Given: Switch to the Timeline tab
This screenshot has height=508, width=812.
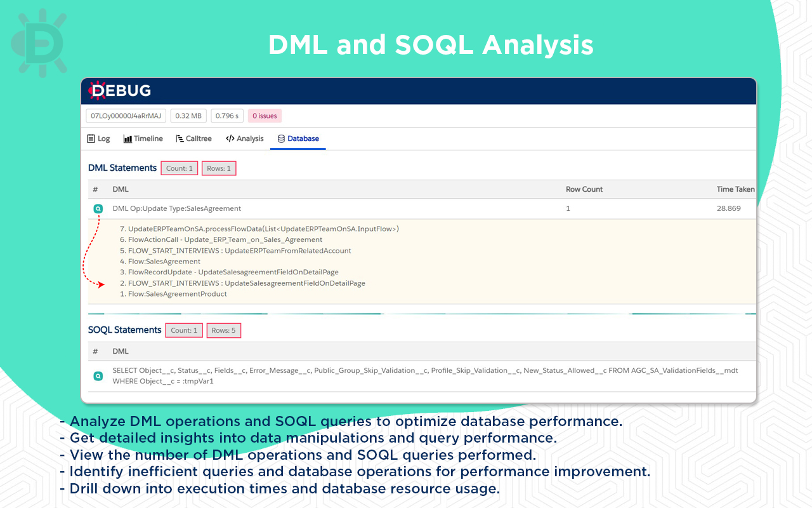Looking at the screenshot, I should [143, 138].
